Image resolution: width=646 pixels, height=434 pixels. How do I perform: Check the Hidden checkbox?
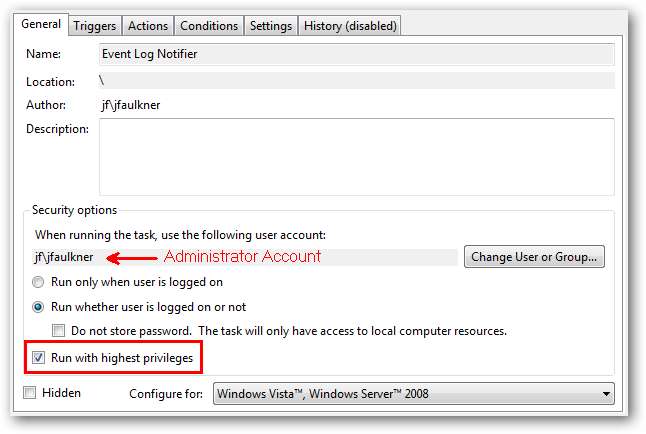[x=30, y=393]
